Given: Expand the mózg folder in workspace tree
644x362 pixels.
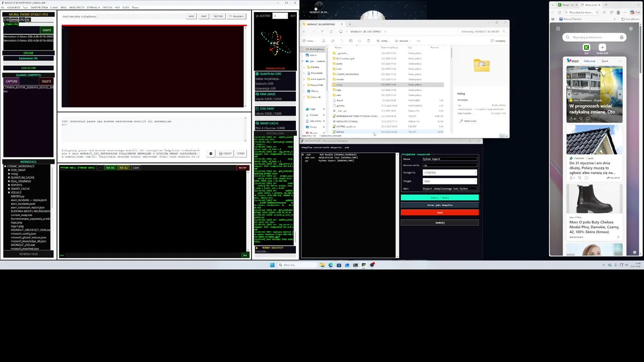Looking at the screenshot, I should tap(9, 174).
